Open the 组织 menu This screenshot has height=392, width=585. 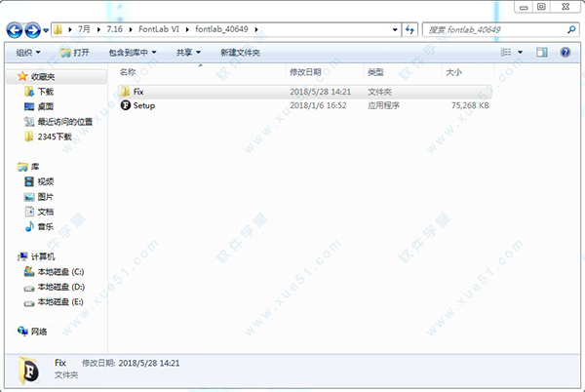(x=28, y=53)
